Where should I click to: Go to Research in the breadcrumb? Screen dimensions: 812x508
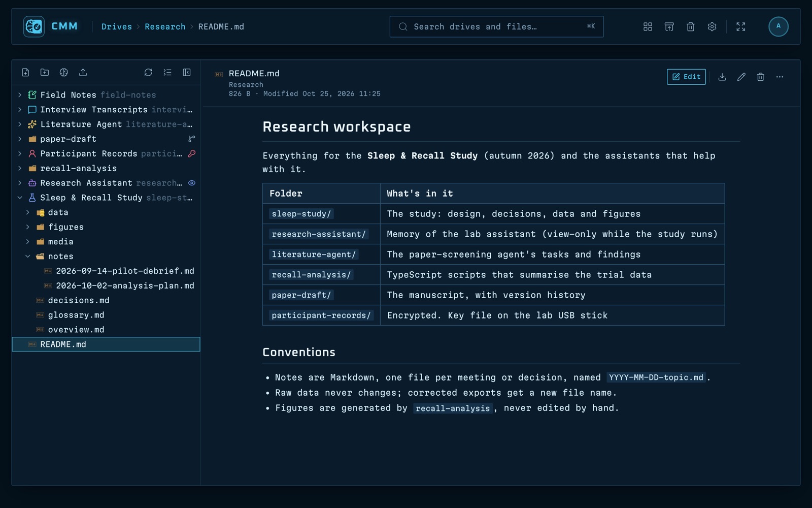pyautogui.click(x=165, y=26)
